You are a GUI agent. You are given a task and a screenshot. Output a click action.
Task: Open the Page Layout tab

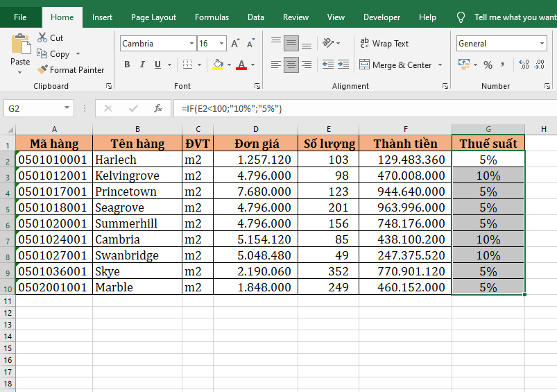pos(153,17)
